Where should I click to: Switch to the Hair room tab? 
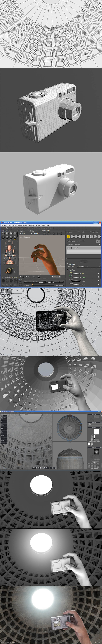point(29,228)
